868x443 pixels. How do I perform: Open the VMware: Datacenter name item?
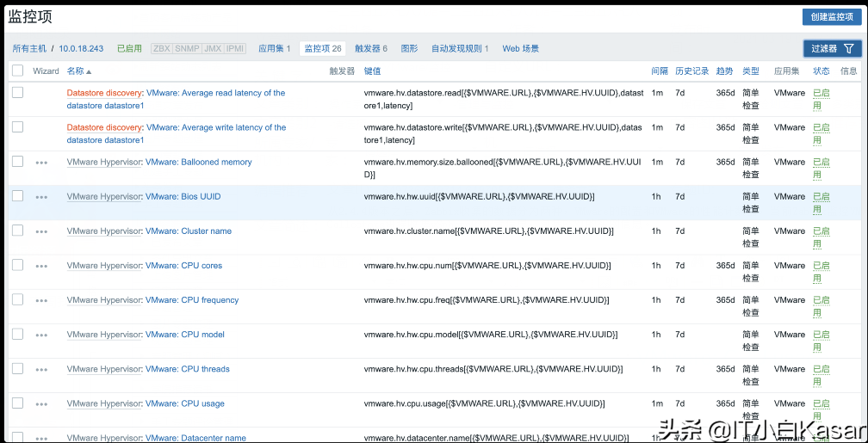tap(195, 438)
